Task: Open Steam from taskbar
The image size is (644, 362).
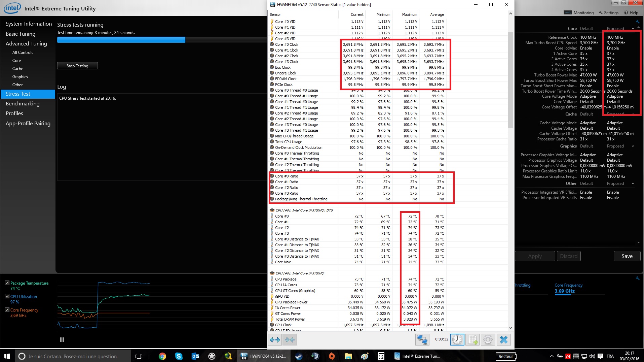Action: point(299,356)
